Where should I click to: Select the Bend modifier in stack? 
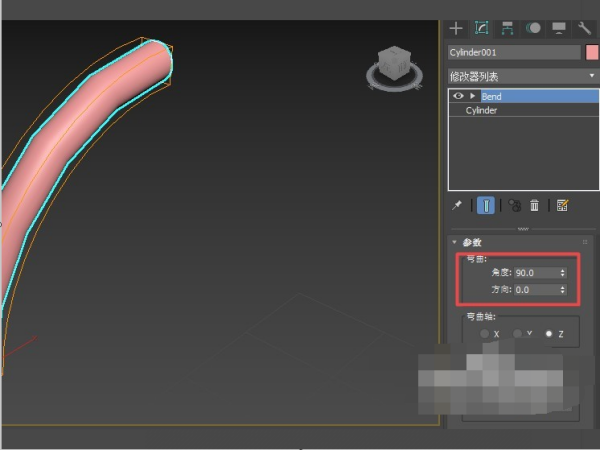click(540, 96)
